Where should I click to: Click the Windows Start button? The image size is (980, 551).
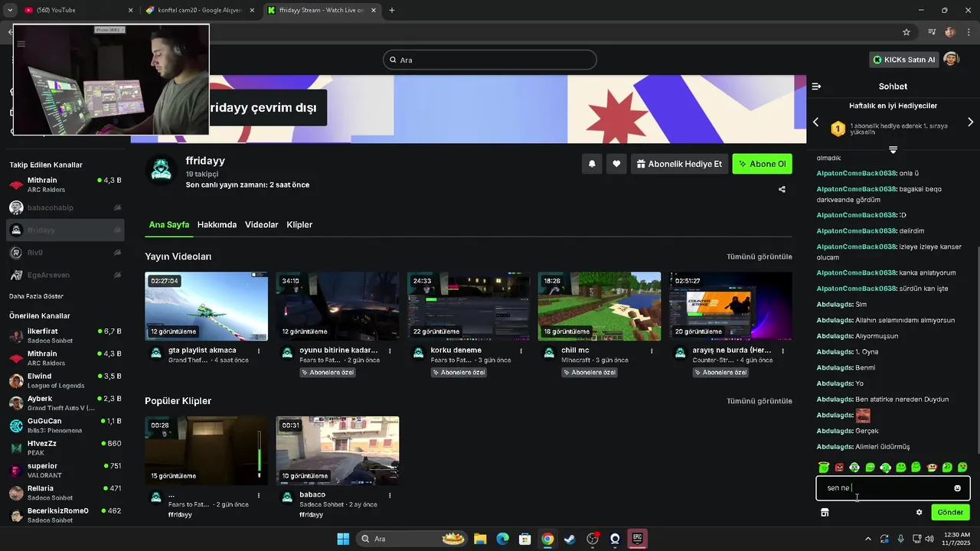[x=342, y=539]
